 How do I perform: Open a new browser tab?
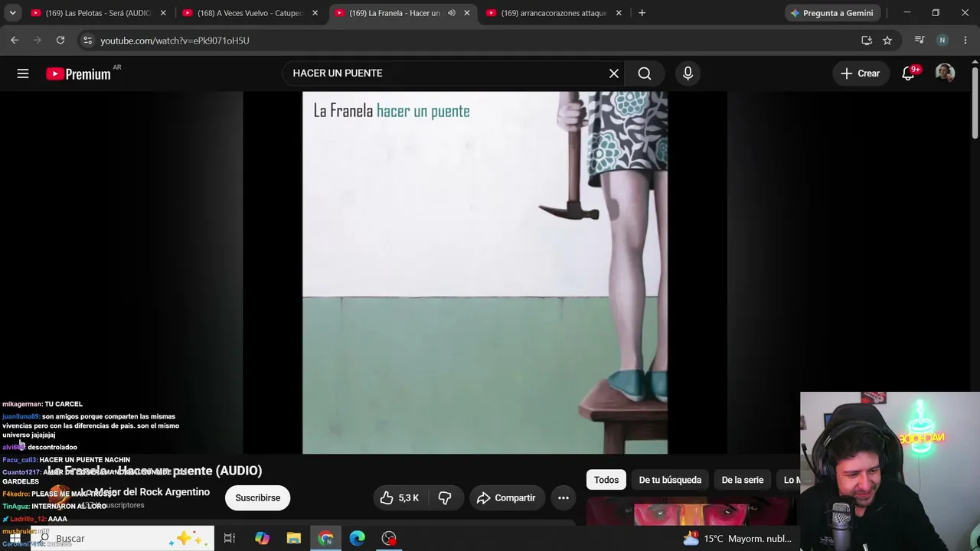[642, 13]
